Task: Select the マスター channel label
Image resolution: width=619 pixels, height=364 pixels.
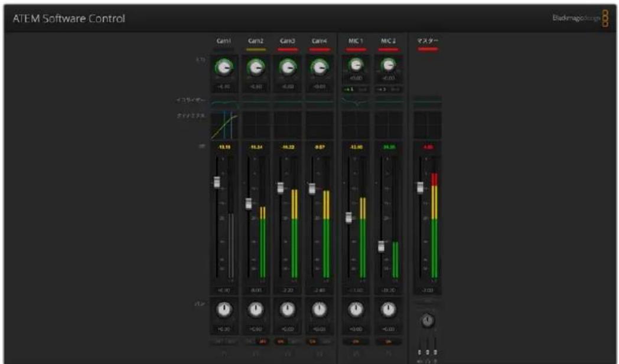Action: pos(428,41)
